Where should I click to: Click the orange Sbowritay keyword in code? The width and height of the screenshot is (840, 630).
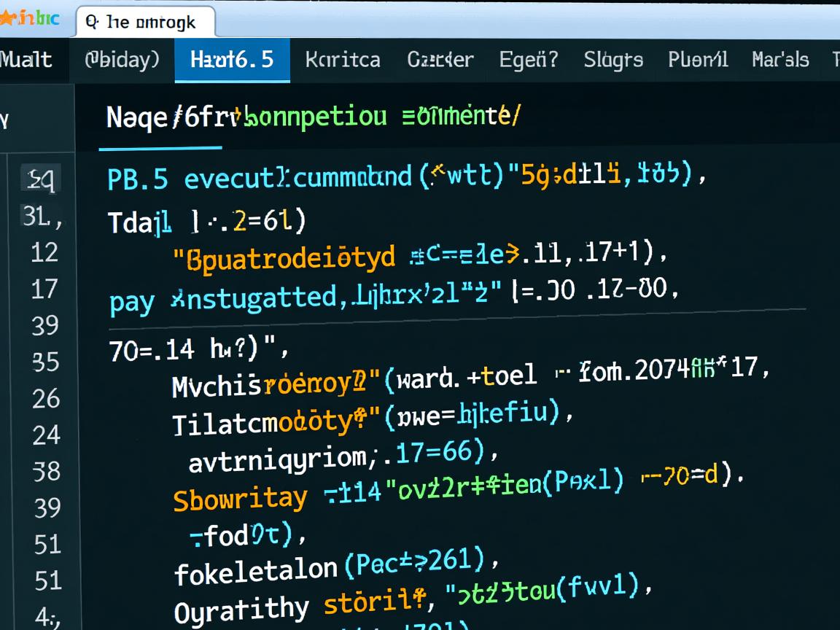click(240, 498)
